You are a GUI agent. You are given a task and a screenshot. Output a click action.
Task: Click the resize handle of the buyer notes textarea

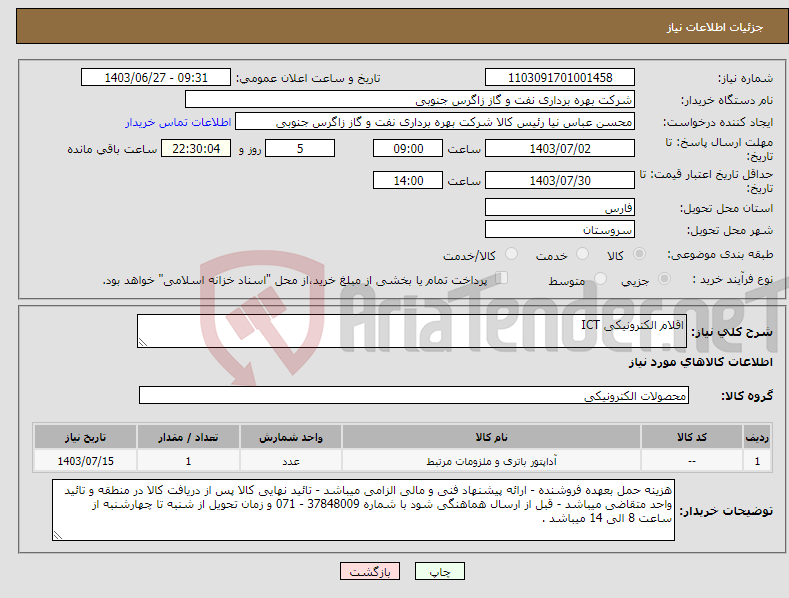click(58, 536)
